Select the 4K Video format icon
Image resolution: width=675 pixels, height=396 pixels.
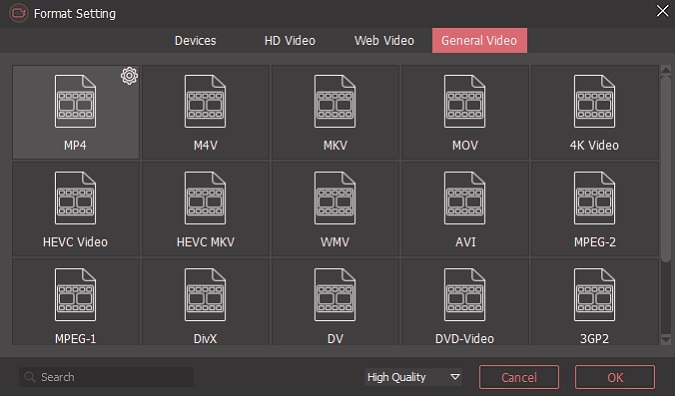594,102
